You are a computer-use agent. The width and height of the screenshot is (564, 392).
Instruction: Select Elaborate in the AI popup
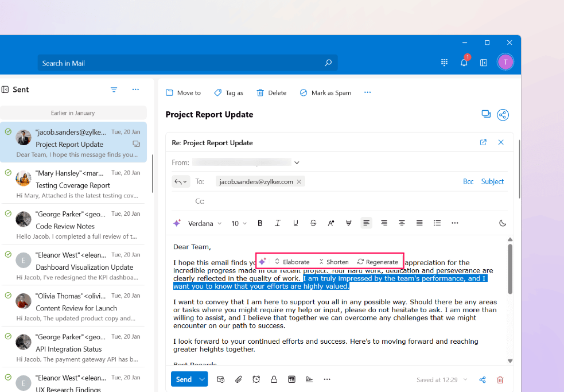[291, 262]
